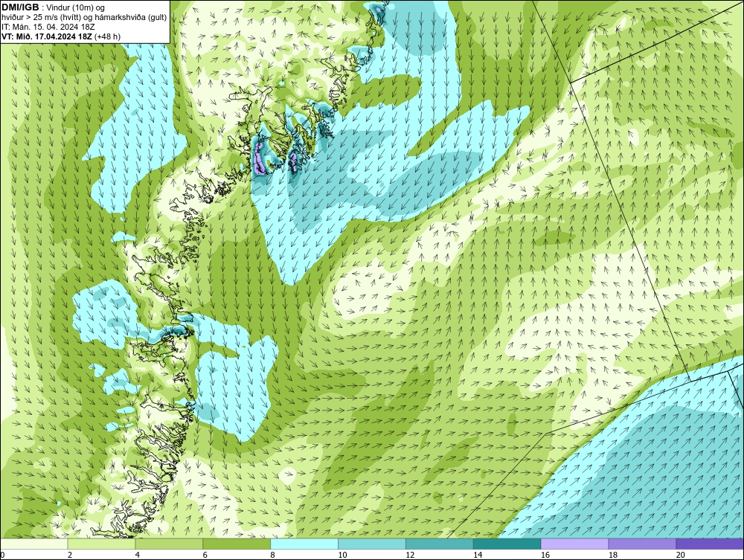Click the legend value label 4
The height and width of the screenshot is (560, 744).
pyautogui.click(x=137, y=555)
